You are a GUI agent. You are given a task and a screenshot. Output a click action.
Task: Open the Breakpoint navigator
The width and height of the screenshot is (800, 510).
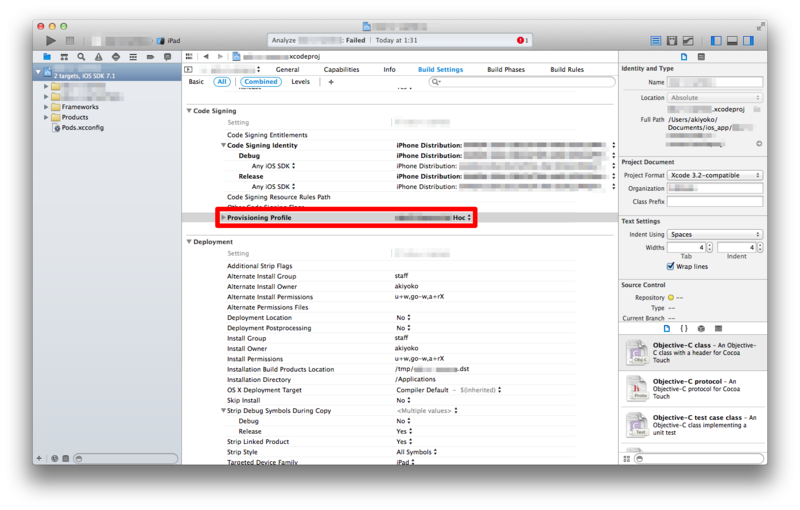(x=151, y=57)
